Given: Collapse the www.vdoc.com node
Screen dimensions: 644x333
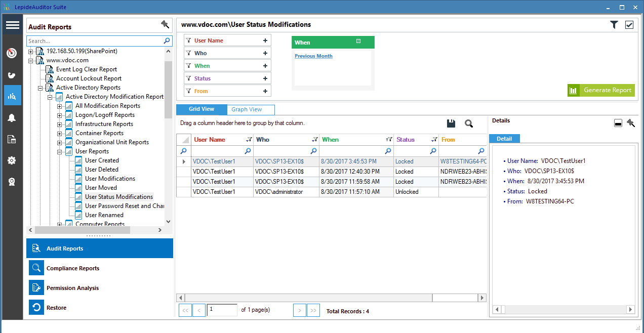Looking at the screenshot, I should click(x=31, y=60).
